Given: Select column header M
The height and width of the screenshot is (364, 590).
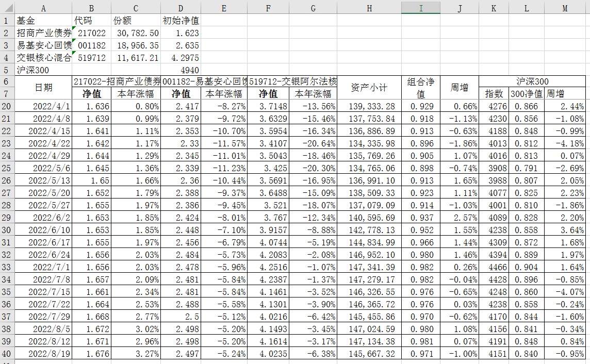Looking at the screenshot, I should (564, 8).
